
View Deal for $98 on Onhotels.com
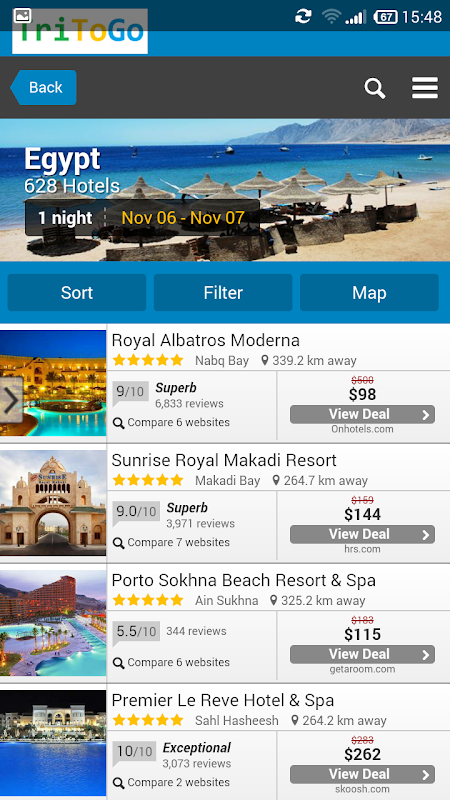pos(362,414)
